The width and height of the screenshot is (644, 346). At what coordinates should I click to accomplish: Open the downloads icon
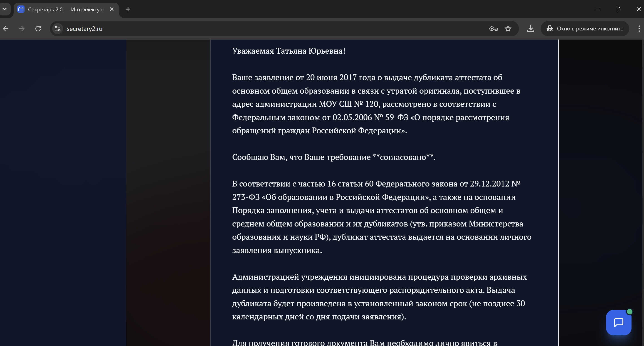(x=530, y=29)
